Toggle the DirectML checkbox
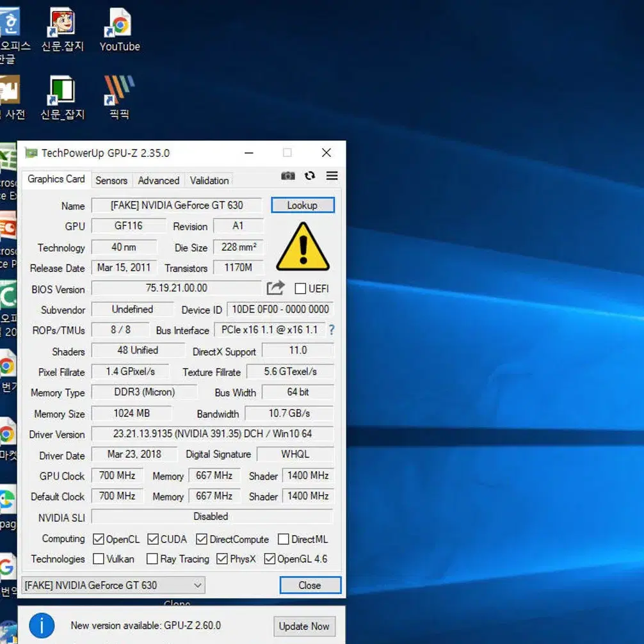This screenshot has width=644, height=644. 284,539
